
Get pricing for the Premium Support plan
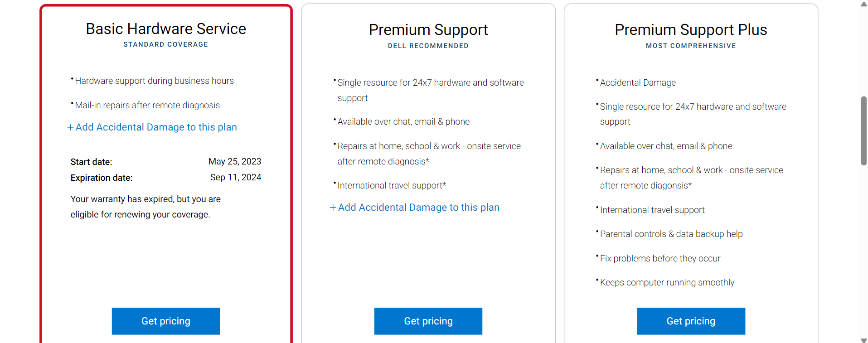[428, 321]
